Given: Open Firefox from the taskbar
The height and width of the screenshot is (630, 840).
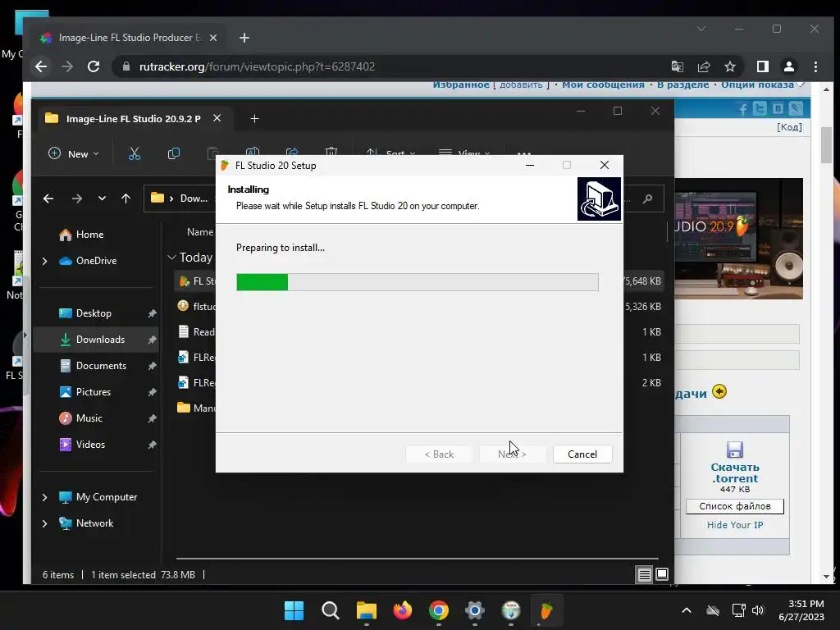Looking at the screenshot, I should tap(403, 610).
